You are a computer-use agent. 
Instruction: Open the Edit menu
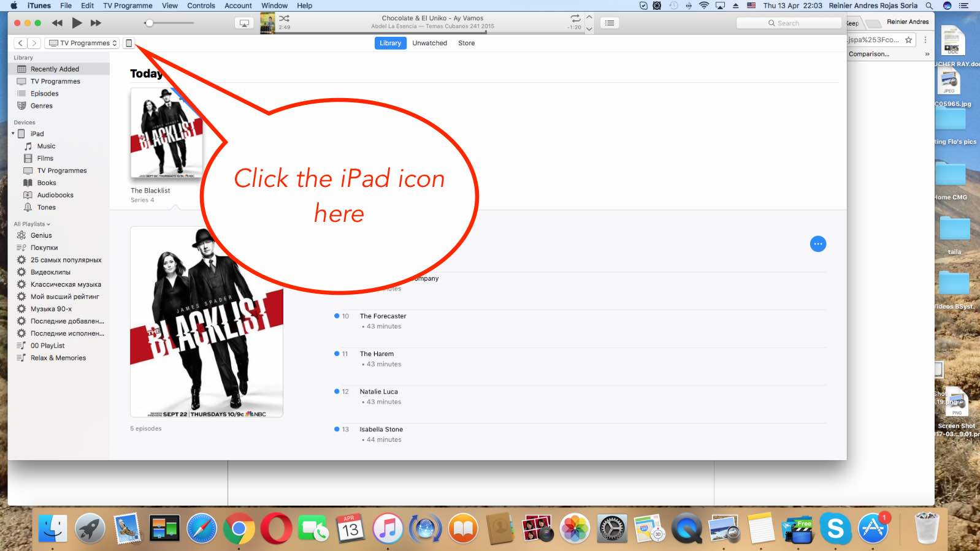[88, 6]
